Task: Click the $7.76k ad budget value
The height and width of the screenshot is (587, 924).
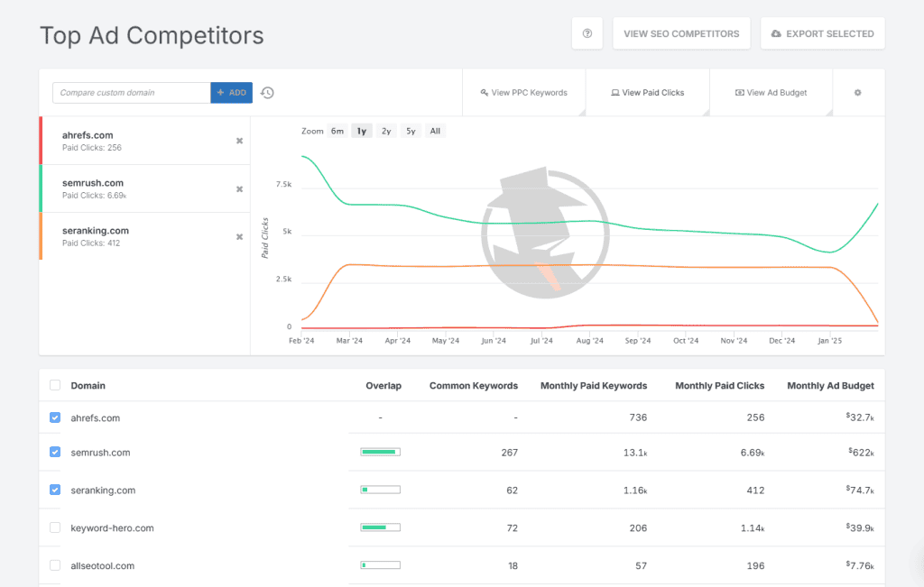Action: pyautogui.click(x=860, y=565)
